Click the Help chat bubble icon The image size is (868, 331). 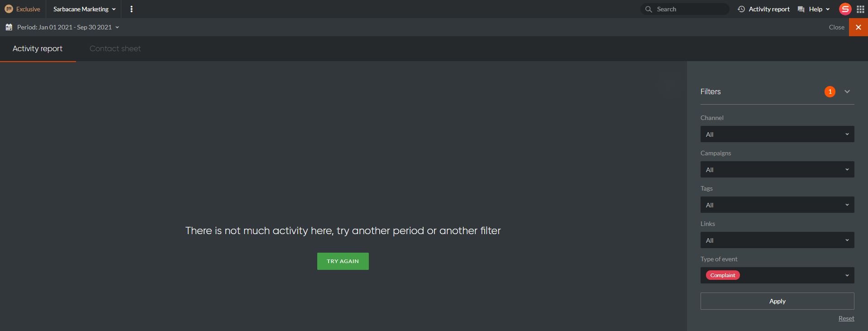coord(801,9)
